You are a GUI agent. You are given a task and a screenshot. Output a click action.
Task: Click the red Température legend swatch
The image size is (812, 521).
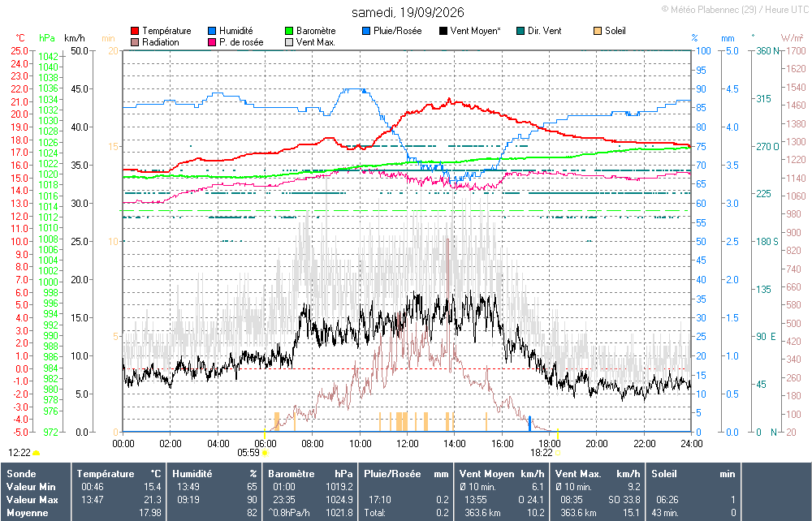[x=135, y=31]
